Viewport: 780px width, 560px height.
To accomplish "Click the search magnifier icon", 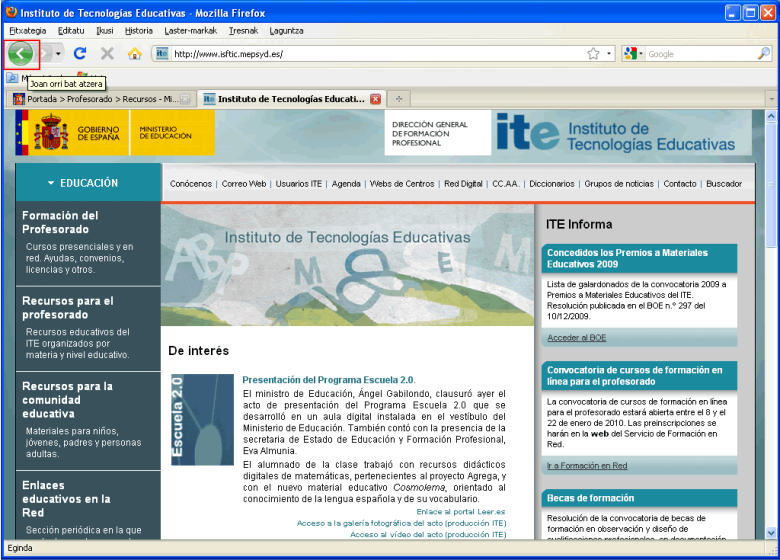I will pyautogui.click(x=764, y=53).
